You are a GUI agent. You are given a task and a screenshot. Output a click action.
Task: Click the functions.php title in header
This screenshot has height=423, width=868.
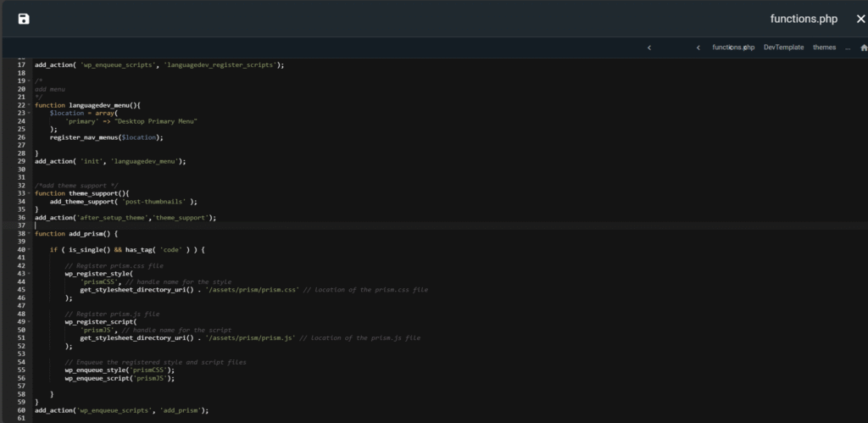[x=804, y=19]
